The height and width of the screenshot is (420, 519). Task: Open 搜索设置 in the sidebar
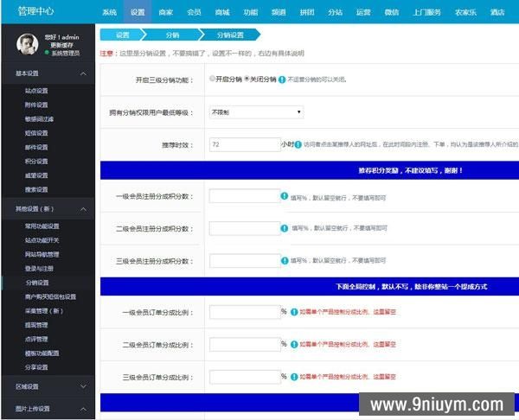(36, 189)
